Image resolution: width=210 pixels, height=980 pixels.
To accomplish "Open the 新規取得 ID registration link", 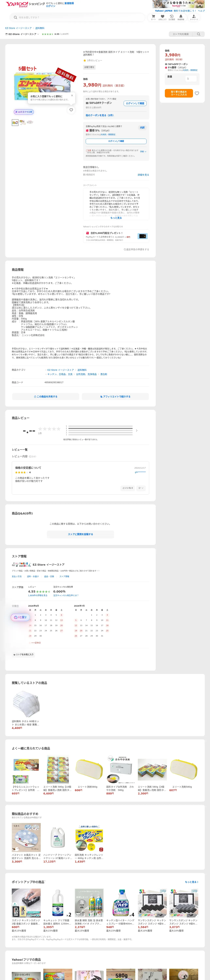I will point(69,3).
